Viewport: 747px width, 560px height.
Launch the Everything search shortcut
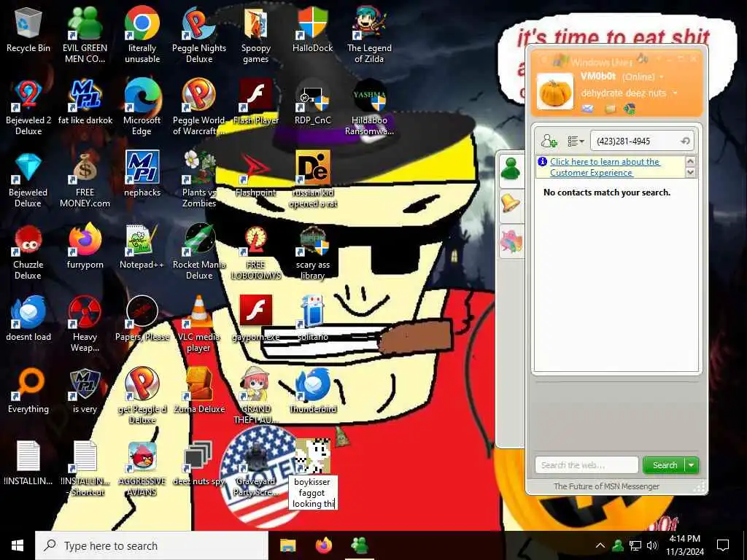(x=28, y=391)
